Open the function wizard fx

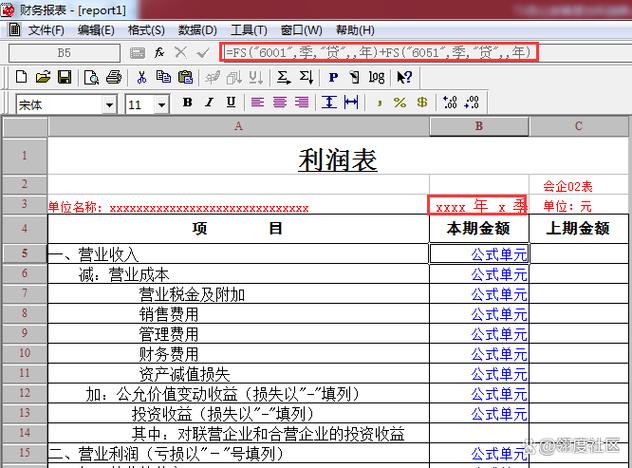point(160,52)
